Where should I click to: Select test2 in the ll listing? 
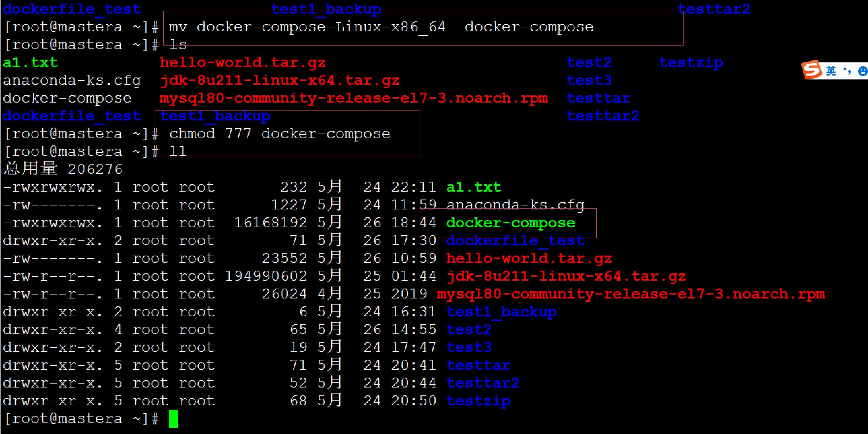469,330
